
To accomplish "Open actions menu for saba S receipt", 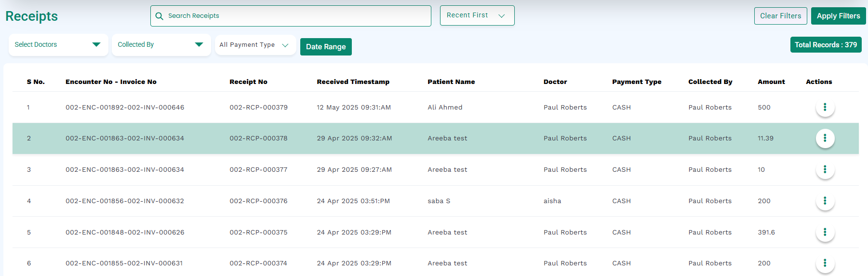I will point(825,201).
